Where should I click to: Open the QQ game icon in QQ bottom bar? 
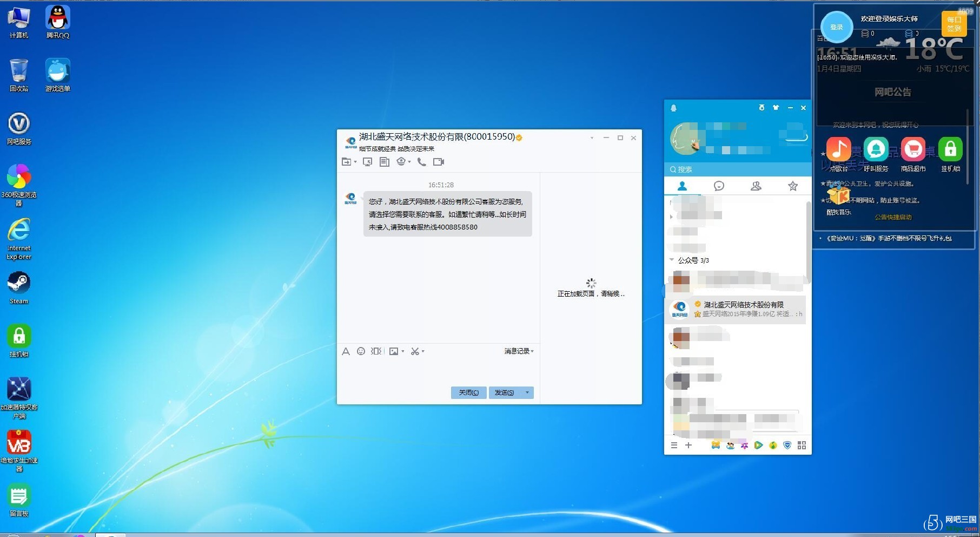pos(716,446)
